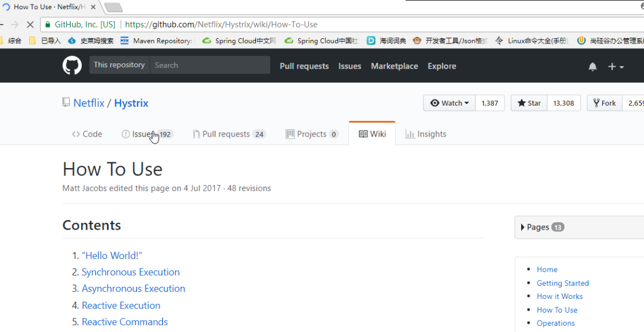644x332 pixels.
Task: Open the How it Works wiki page
Action: [560, 296]
